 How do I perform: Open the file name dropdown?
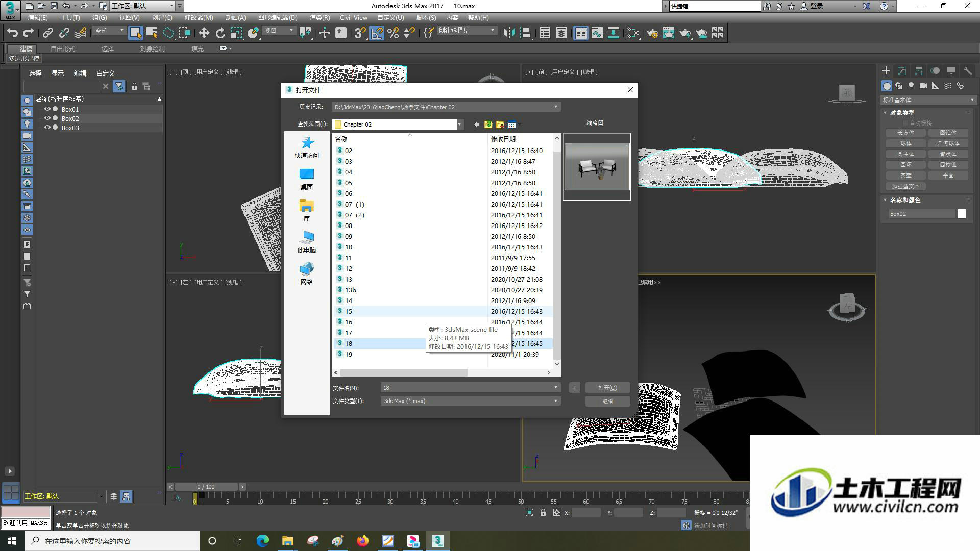556,388
